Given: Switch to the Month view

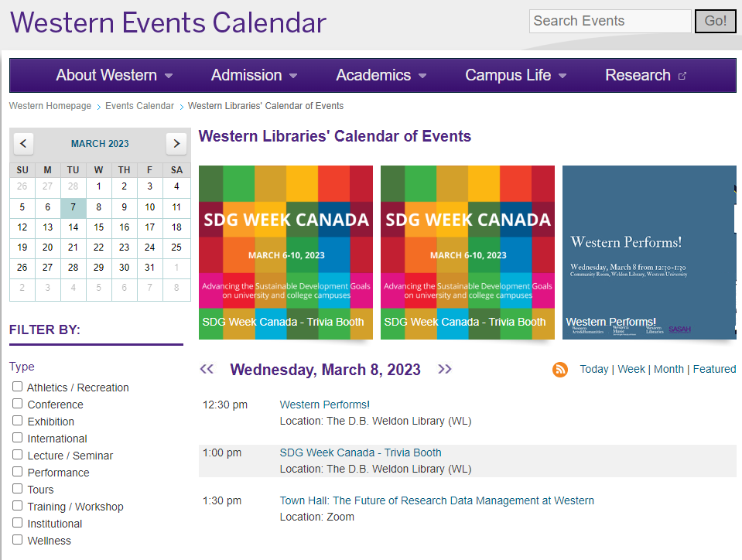Looking at the screenshot, I should [x=668, y=369].
